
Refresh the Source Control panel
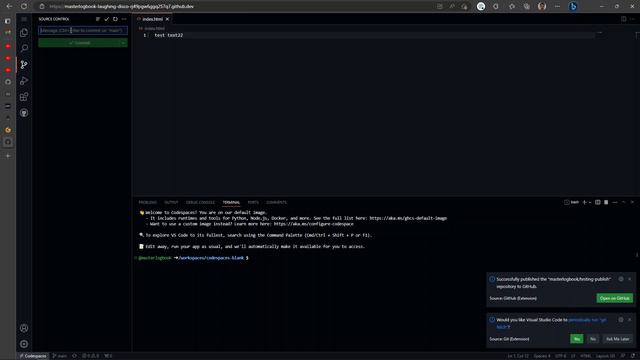[x=115, y=19]
